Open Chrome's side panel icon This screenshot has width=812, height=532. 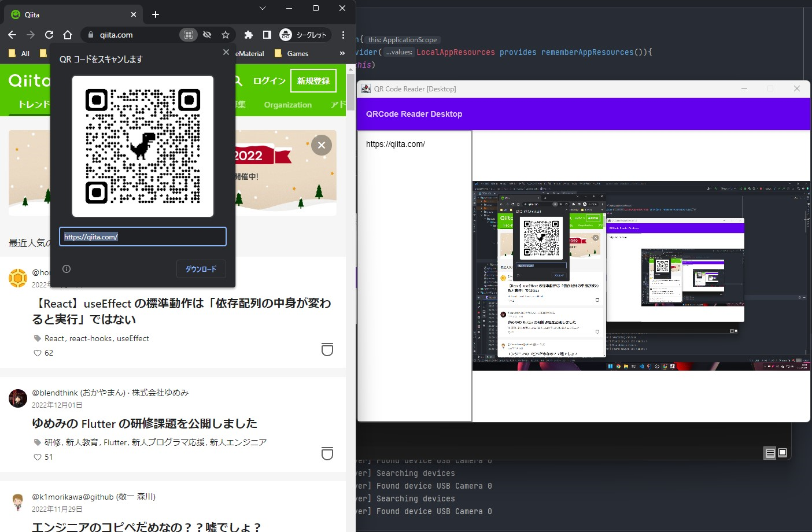coord(267,35)
